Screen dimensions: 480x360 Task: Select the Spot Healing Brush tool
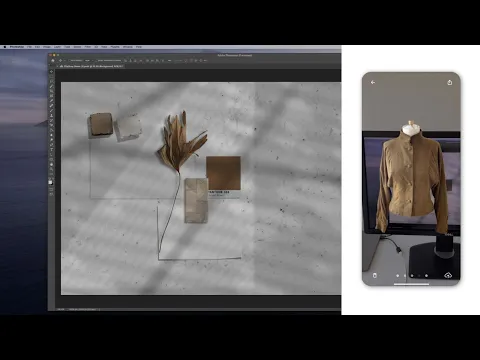point(51,106)
